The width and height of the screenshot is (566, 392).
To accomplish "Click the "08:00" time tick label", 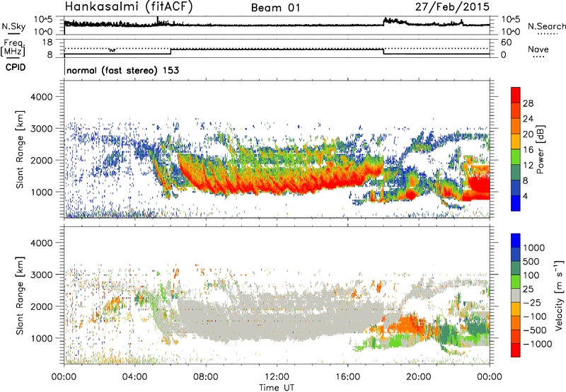I will [x=206, y=377].
